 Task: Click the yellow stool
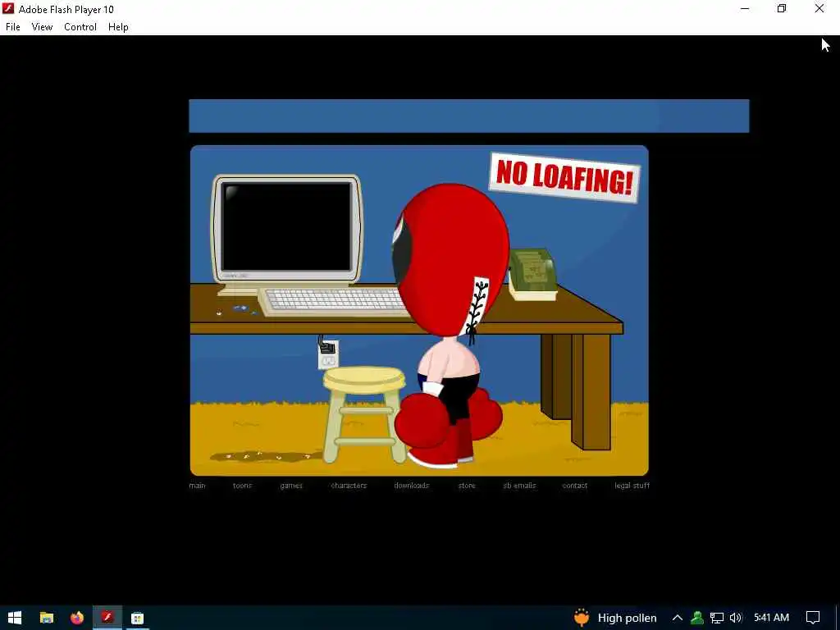click(365, 414)
